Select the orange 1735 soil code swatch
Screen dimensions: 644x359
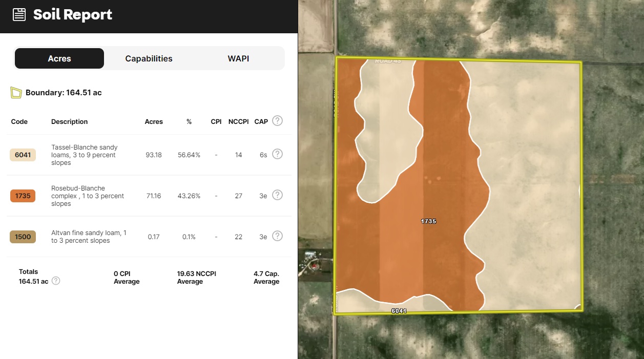click(23, 196)
